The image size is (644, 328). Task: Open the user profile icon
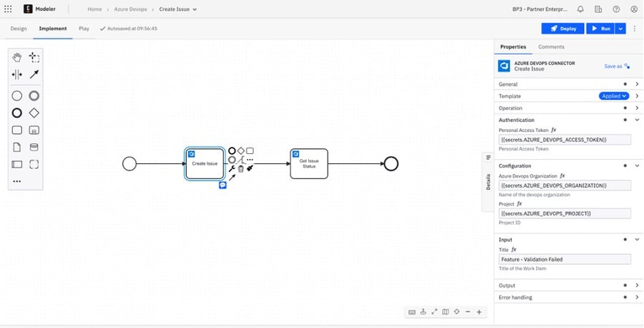tap(634, 9)
